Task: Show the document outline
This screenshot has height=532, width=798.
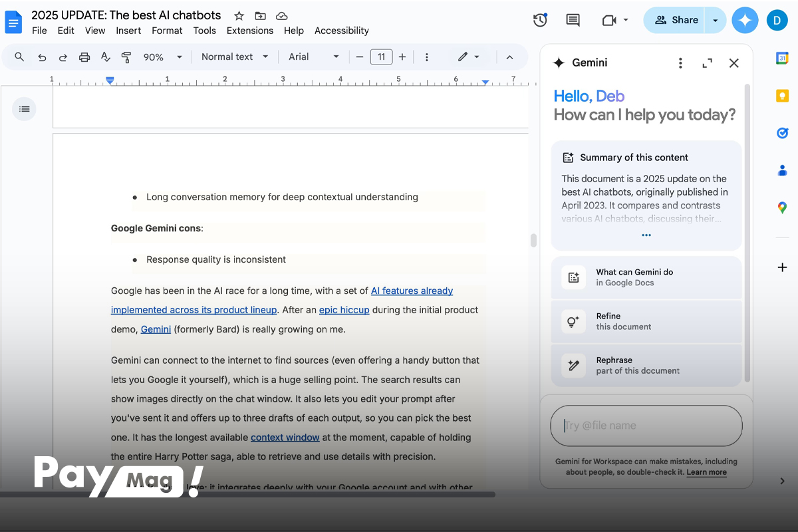Action: click(x=25, y=109)
